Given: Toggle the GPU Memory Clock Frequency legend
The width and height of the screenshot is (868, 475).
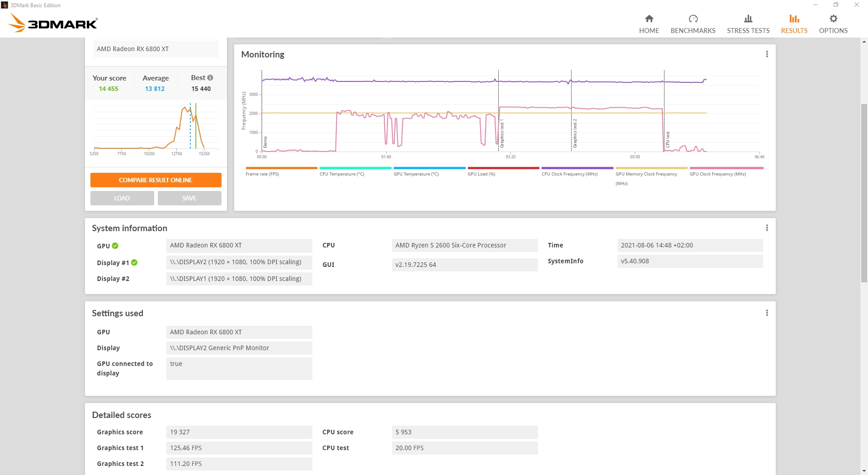Looking at the screenshot, I should (651, 176).
